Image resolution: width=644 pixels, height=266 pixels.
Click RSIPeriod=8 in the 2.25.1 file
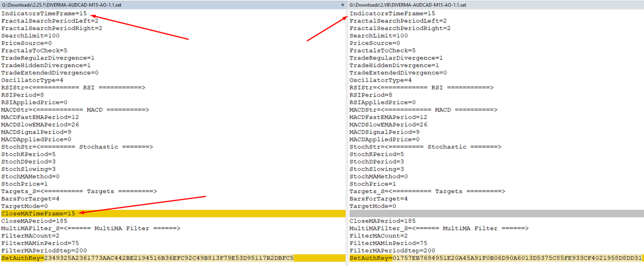tap(22, 95)
